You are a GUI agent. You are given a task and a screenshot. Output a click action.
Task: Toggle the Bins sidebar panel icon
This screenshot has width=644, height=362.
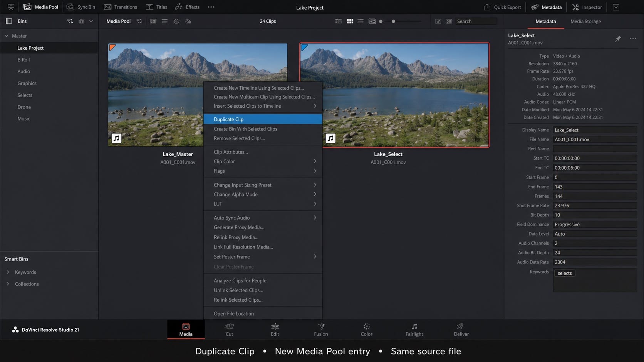[9, 21]
